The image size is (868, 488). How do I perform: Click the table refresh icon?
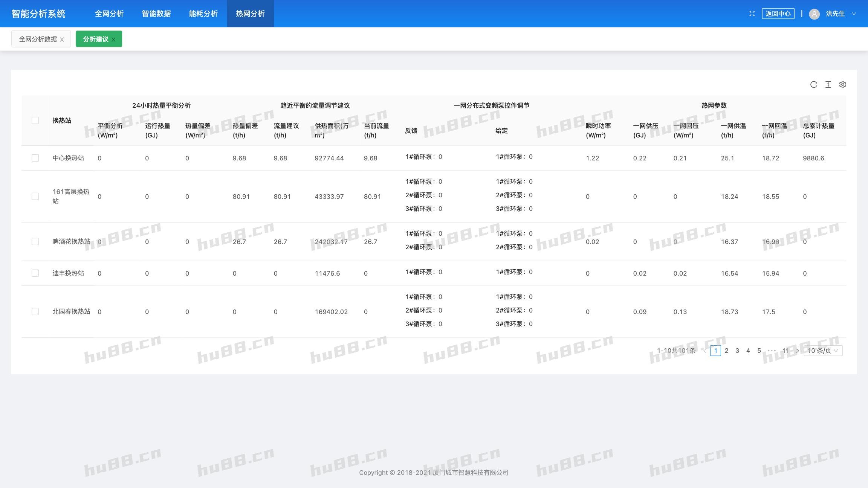coord(813,84)
